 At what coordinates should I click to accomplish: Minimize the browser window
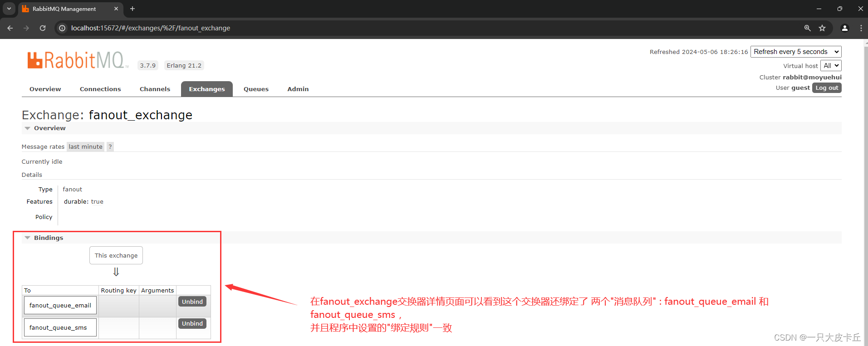(x=819, y=9)
